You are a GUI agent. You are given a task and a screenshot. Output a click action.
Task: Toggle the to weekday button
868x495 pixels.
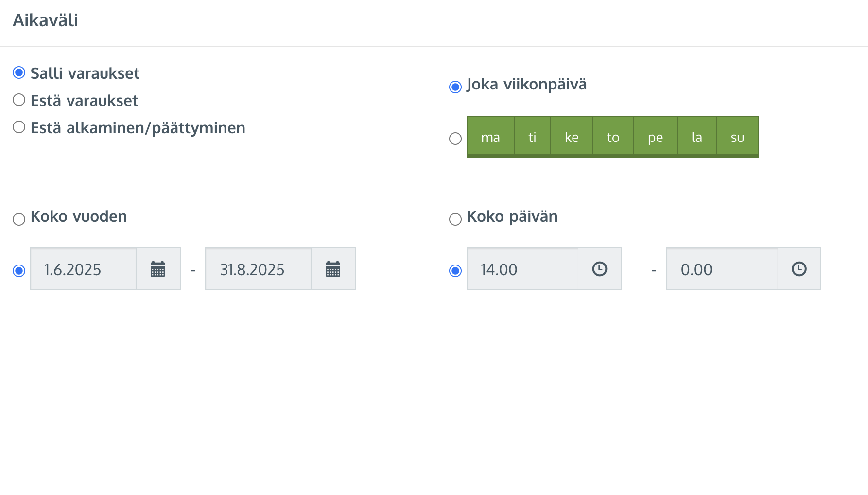[x=613, y=137]
